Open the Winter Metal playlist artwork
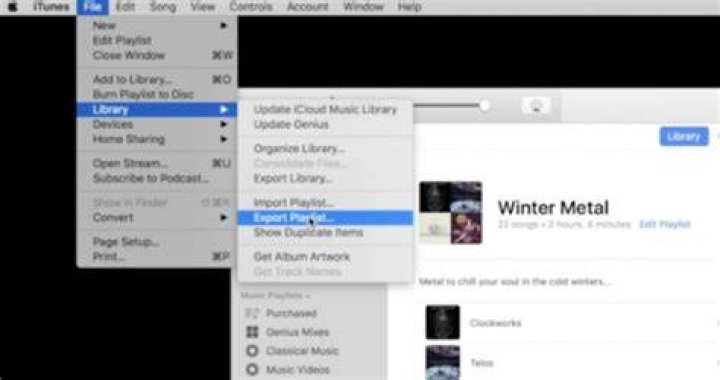This screenshot has height=380, width=720. point(450,213)
